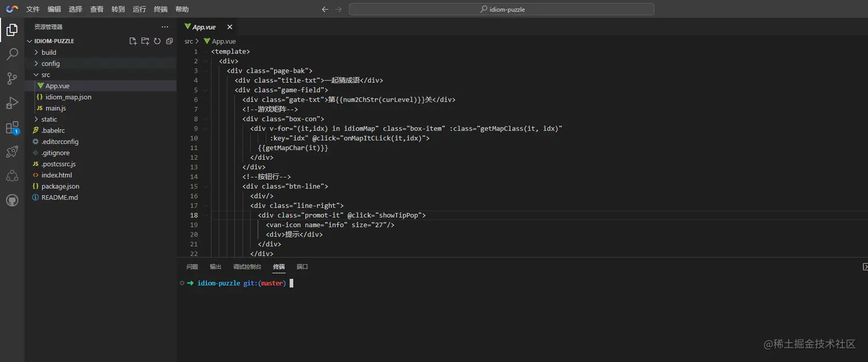Open the Source Control view
Viewport: 868px width, 362px height.
coord(11,79)
